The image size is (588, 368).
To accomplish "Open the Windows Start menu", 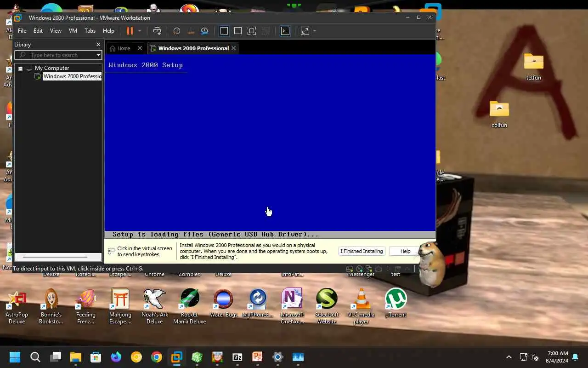I will pyautogui.click(x=15, y=357).
